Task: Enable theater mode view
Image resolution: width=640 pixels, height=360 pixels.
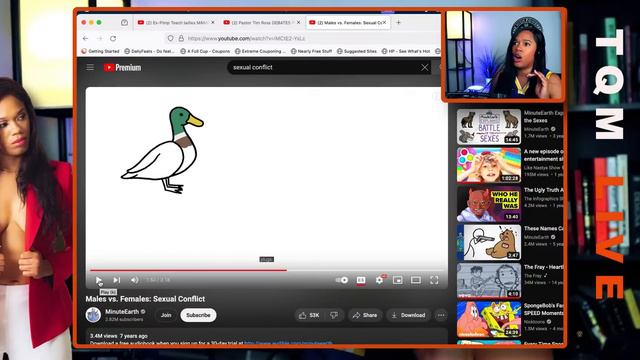Action: click(x=416, y=280)
